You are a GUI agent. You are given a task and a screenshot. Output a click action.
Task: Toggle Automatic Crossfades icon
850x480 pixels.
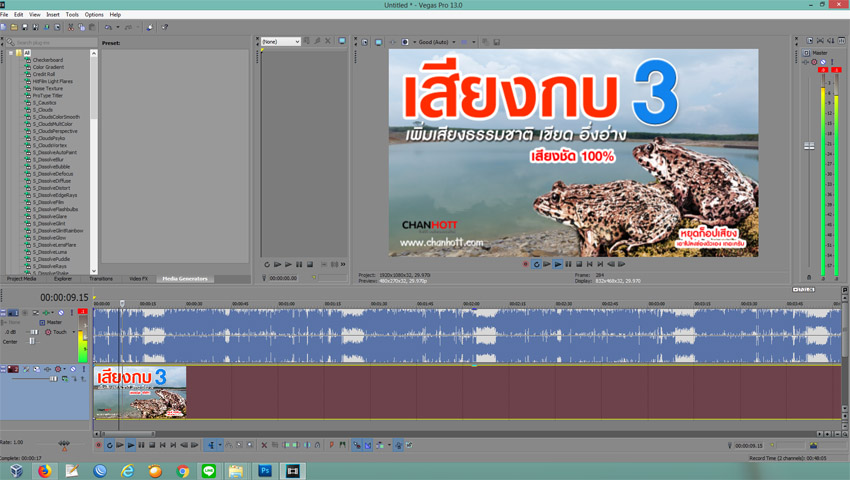click(368, 445)
